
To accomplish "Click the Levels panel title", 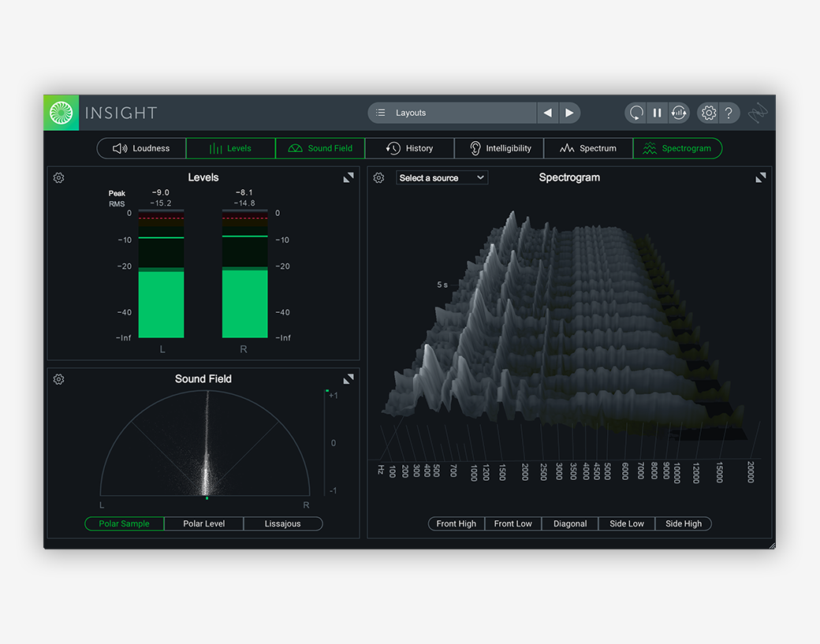I will pos(203,177).
